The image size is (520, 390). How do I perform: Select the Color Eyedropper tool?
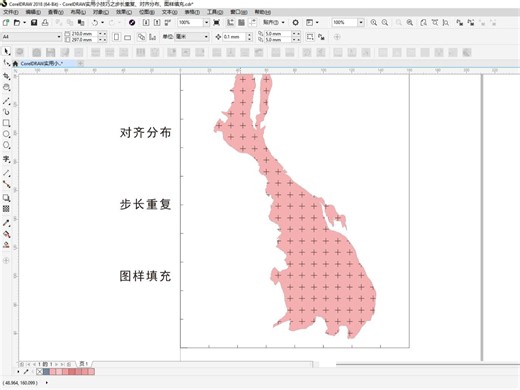pyautogui.click(x=6, y=223)
